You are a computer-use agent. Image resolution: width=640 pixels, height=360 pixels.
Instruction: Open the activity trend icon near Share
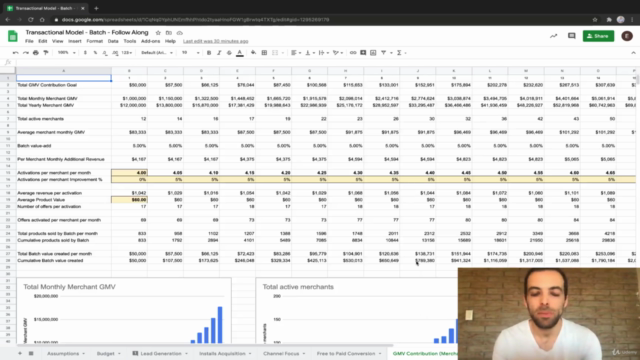[553, 36]
